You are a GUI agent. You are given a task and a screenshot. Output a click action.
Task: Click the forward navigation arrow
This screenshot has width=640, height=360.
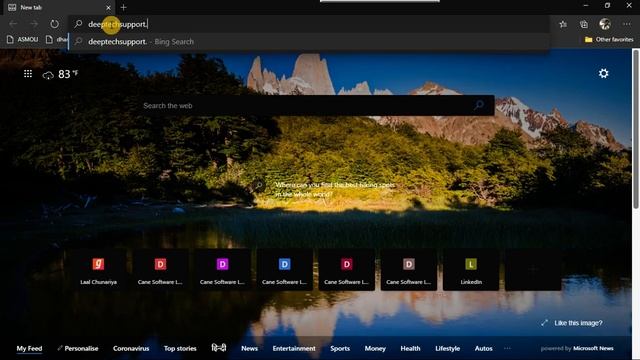pos(34,24)
